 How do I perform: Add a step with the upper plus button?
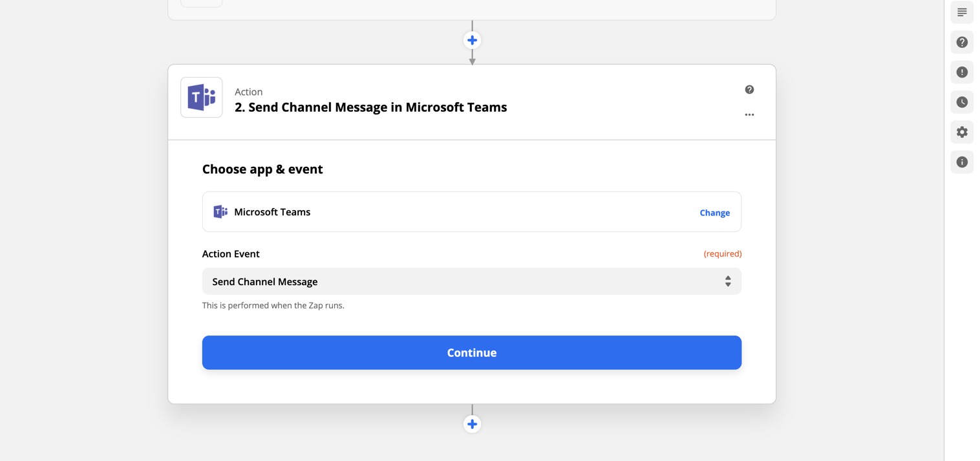pos(472,40)
